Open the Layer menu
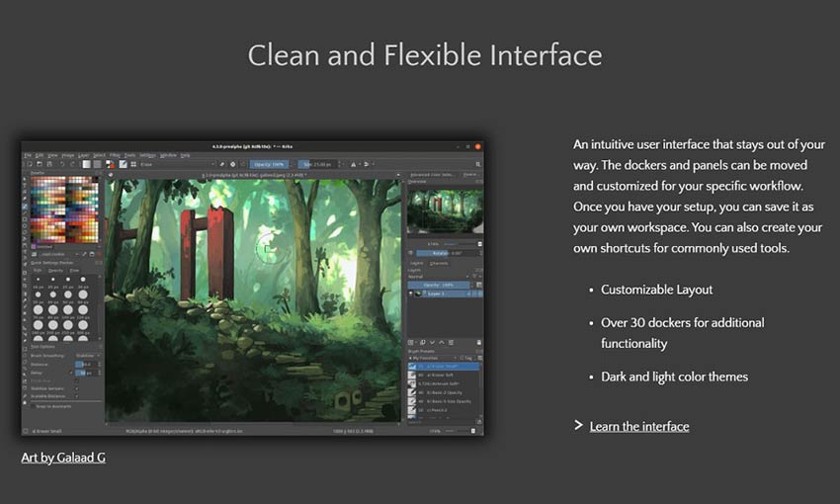The width and height of the screenshot is (840, 504). (84, 155)
